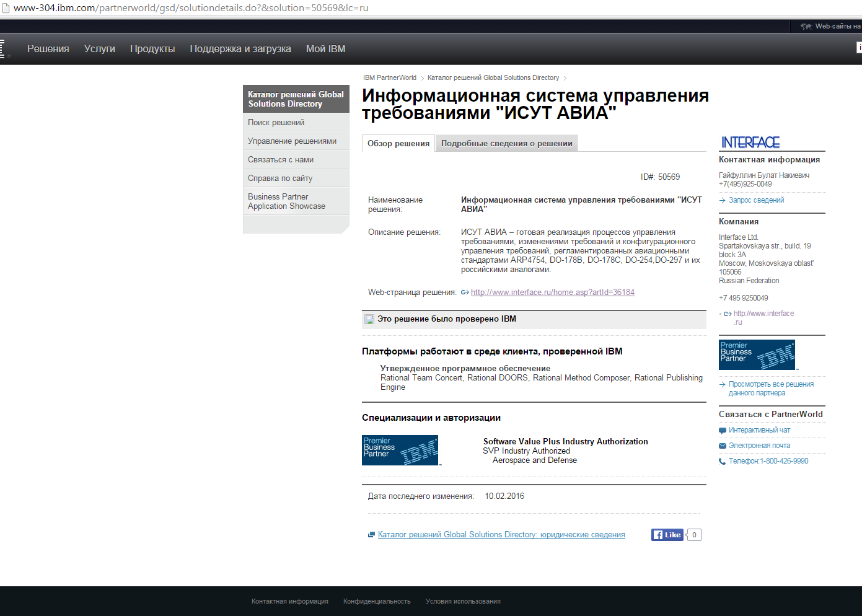Click the Premier Business Partner logo under Специализации
Viewport: 862px width, 616px height.
(400, 450)
